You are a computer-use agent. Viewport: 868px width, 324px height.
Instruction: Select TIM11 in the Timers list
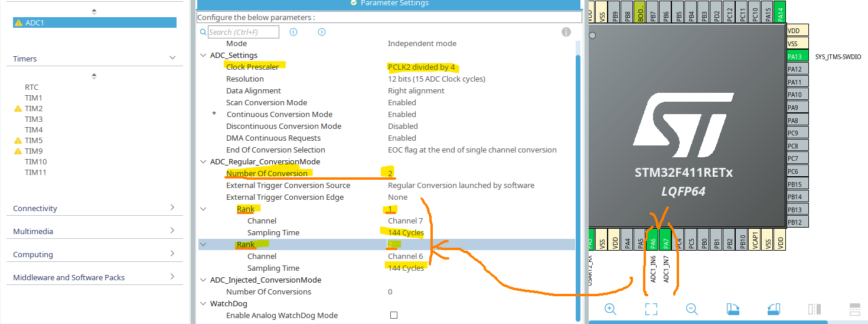[x=35, y=172]
